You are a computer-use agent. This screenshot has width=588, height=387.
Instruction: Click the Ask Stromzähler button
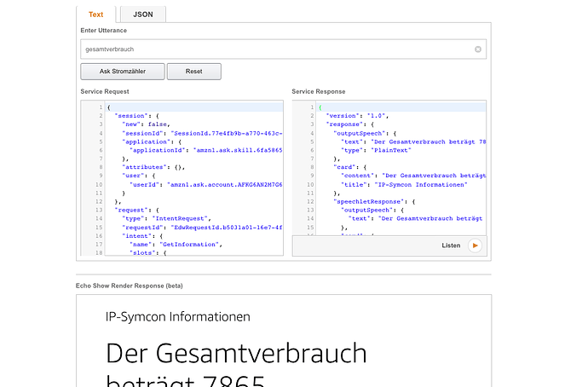click(122, 72)
